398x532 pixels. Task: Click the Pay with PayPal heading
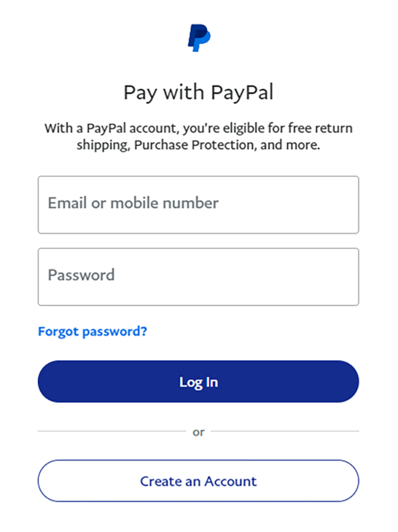198,93
